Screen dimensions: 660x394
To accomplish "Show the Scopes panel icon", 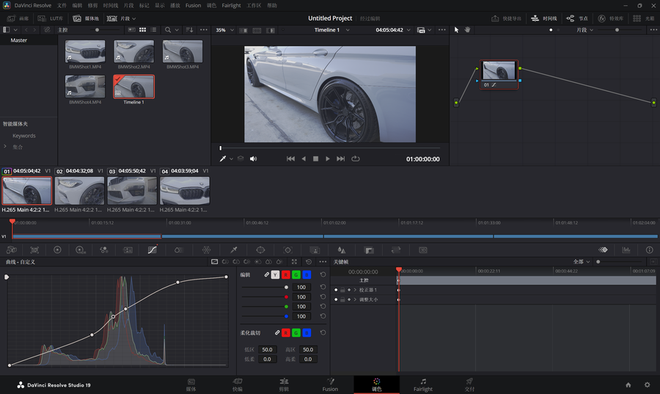I will (x=626, y=250).
